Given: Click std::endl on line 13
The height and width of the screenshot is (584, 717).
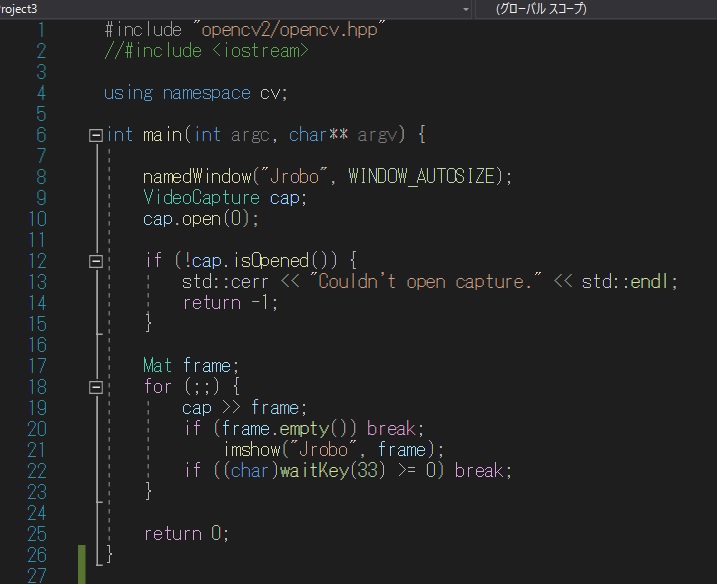Looking at the screenshot, I should pos(625,282).
